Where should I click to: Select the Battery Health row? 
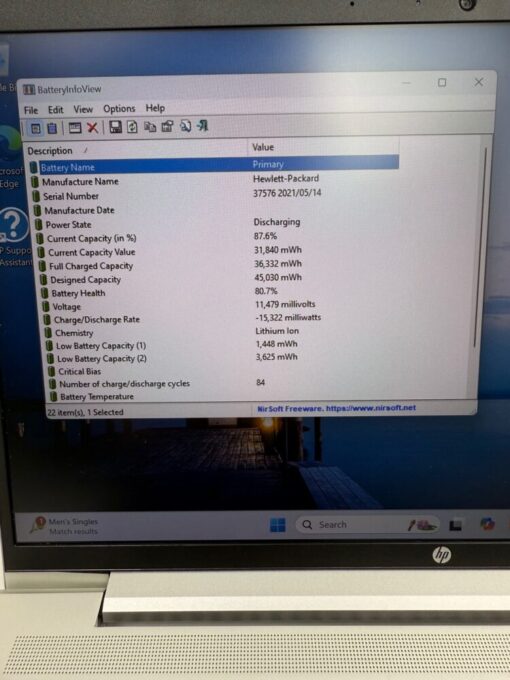[x=220, y=292]
